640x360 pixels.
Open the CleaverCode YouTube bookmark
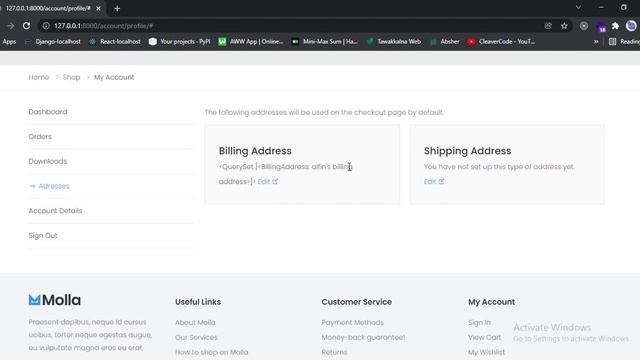click(x=501, y=42)
